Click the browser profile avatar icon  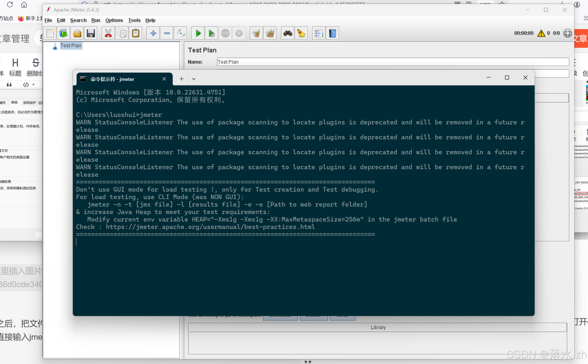[577, 5]
